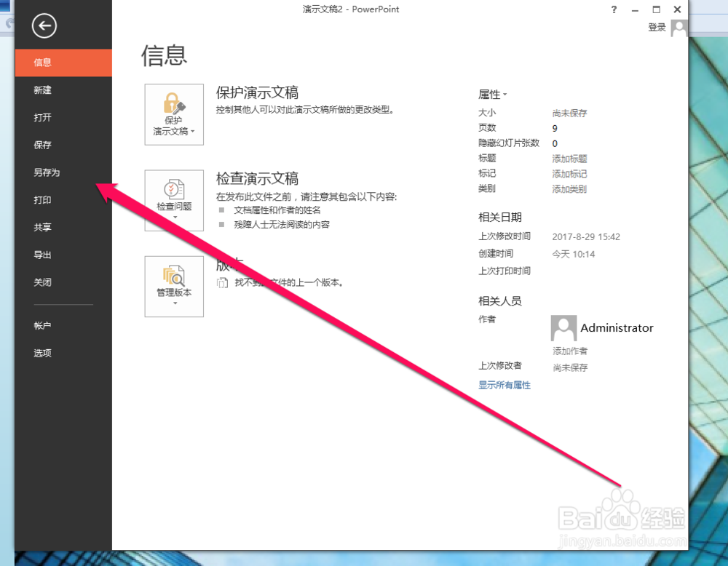Viewport: 728px width, 566px height.
Task: Select the 导出 menu item
Action: tap(63, 255)
